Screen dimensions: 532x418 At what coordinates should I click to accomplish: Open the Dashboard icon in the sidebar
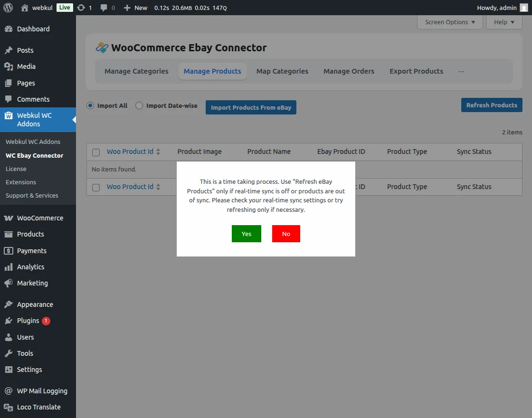click(x=9, y=29)
